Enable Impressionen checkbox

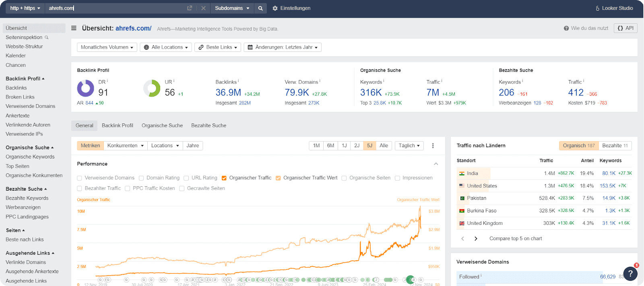tap(397, 178)
